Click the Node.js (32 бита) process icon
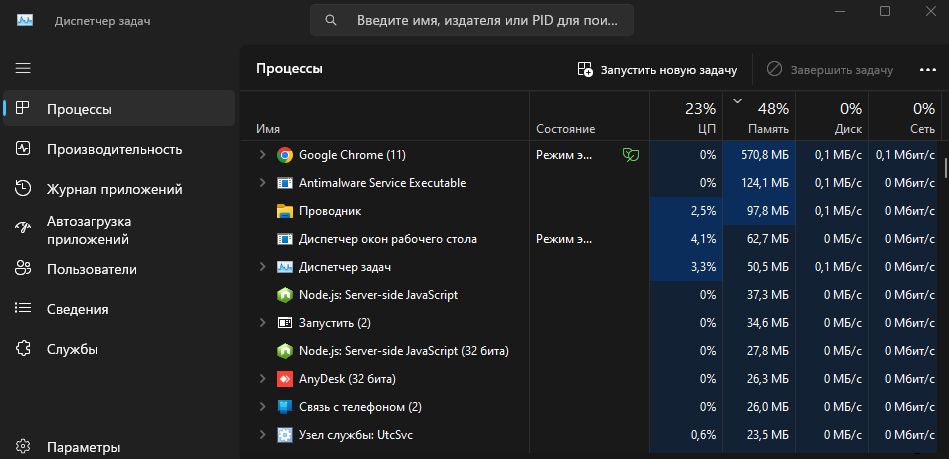The height and width of the screenshot is (459, 949). [284, 351]
